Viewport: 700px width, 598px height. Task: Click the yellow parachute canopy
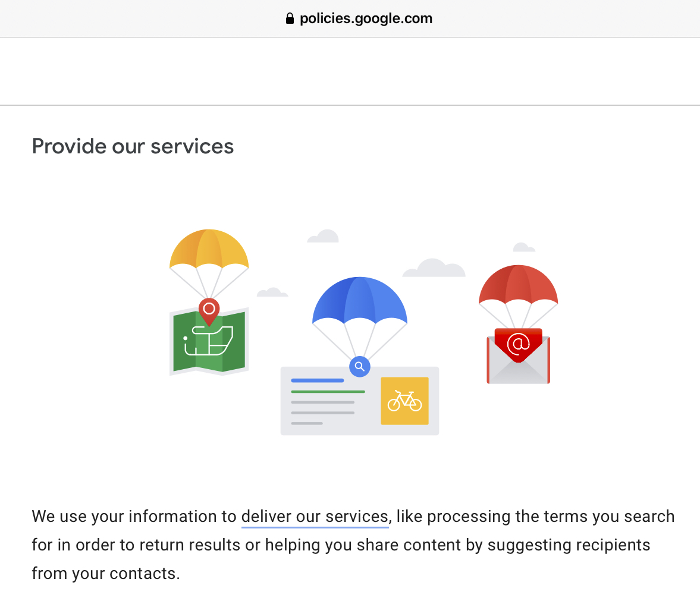pyautogui.click(x=209, y=249)
